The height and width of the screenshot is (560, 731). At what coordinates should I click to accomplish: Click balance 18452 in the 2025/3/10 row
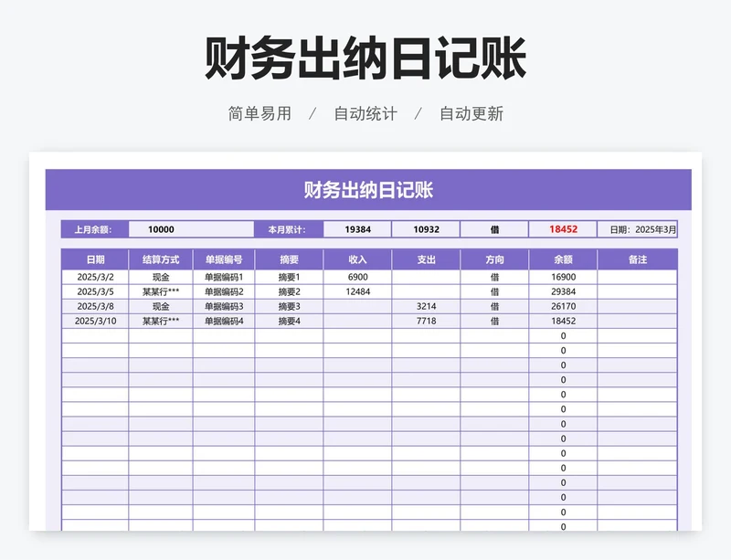coord(563,322)
